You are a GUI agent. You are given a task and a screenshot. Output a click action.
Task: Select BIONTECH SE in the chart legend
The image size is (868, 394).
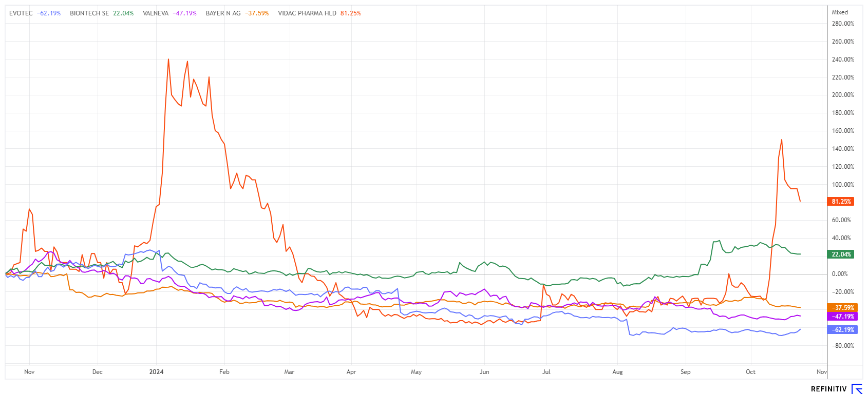coord(89,13)
